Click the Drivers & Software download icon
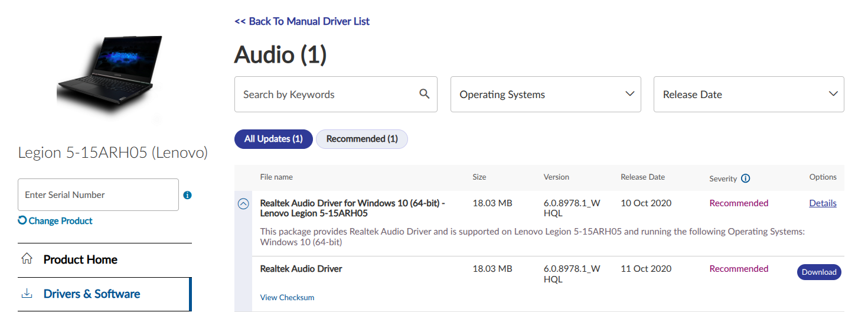The height and width of the screenshot is (312, 868). pyautogui.click(x=26, y=294)
